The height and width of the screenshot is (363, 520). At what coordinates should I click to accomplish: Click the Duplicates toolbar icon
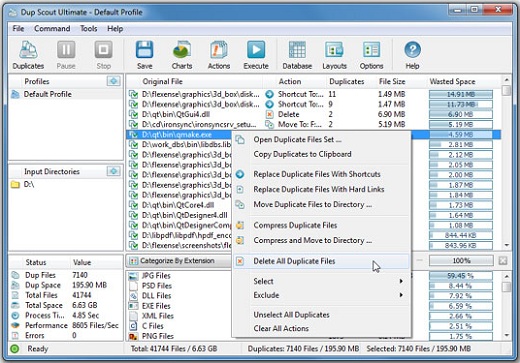(x=28, y=50)
